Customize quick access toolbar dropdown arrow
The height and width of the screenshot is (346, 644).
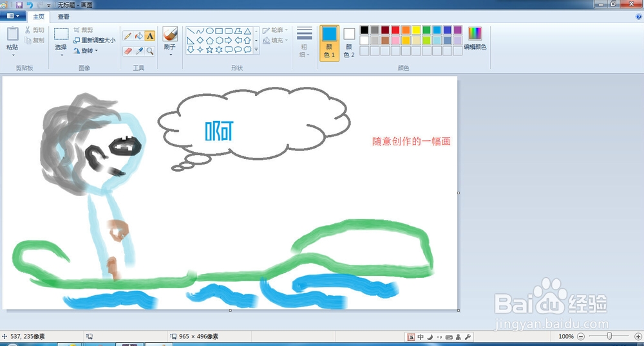49,5
